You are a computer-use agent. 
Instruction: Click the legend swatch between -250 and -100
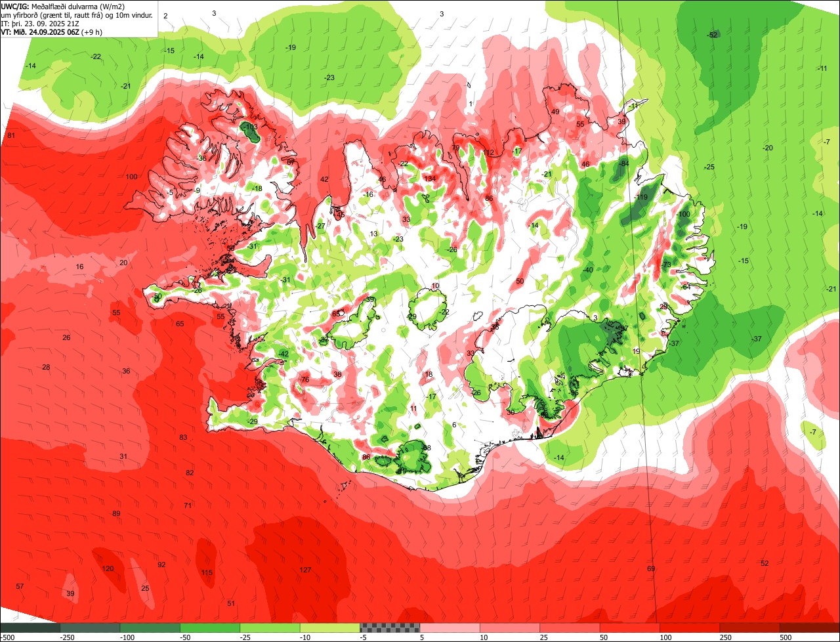coord(90,628)
